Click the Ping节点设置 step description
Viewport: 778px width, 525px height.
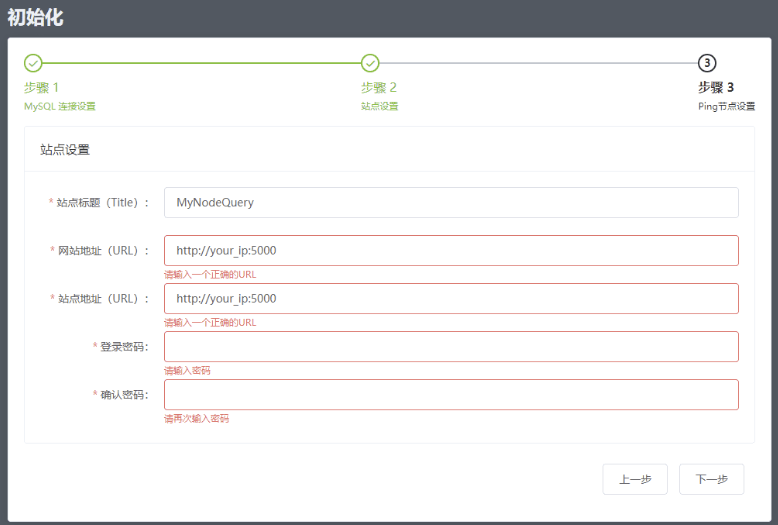tap(726, 106)
